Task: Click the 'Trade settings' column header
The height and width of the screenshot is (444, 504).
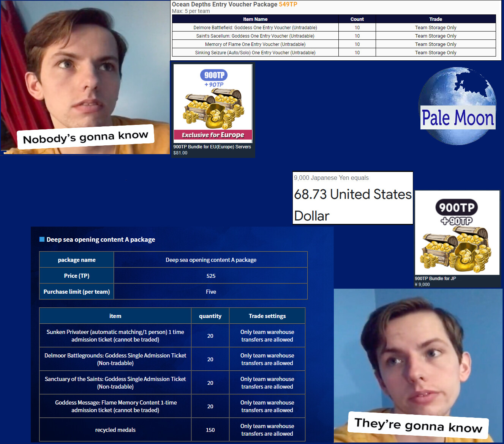Action: point(267,316)
